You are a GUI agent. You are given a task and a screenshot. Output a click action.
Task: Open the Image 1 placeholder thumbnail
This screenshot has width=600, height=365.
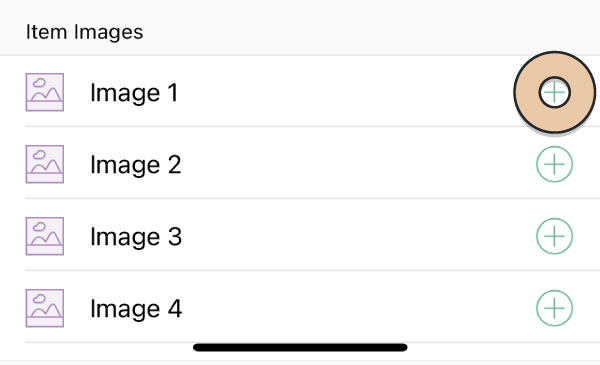45,92
